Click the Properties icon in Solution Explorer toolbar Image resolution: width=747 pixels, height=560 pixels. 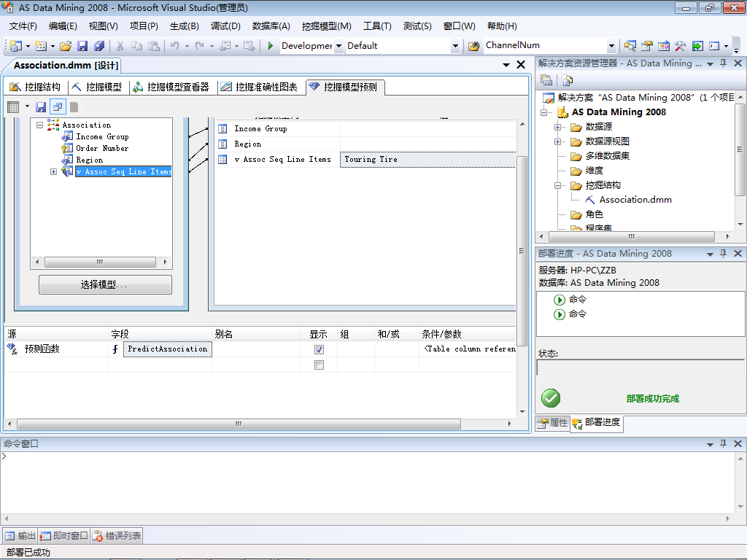[546, 80]
